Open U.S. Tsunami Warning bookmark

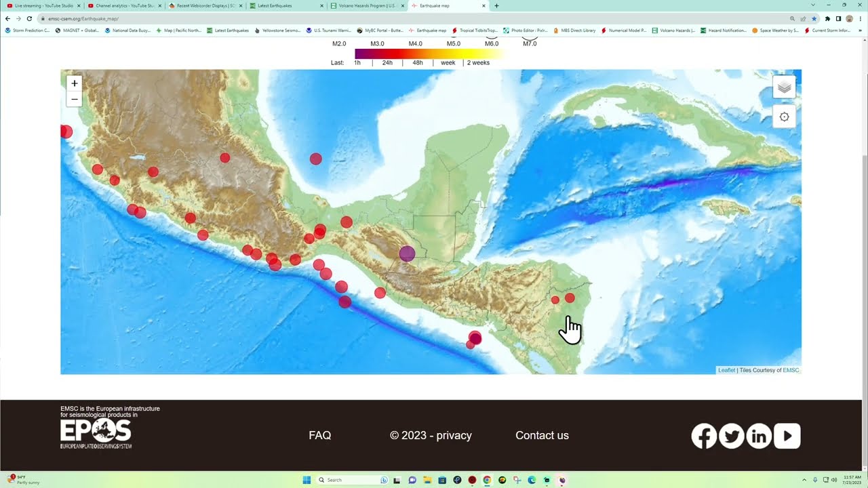(x=329, y=30)
